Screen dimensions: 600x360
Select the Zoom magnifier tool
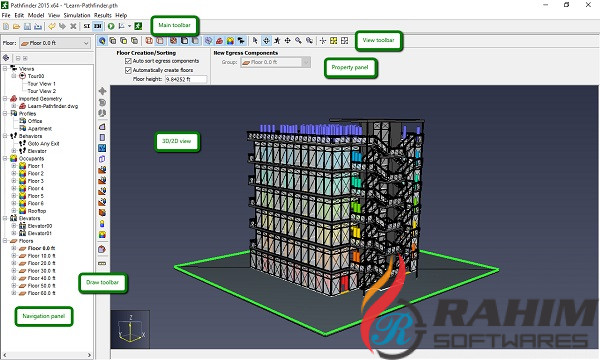pos(298,41)
